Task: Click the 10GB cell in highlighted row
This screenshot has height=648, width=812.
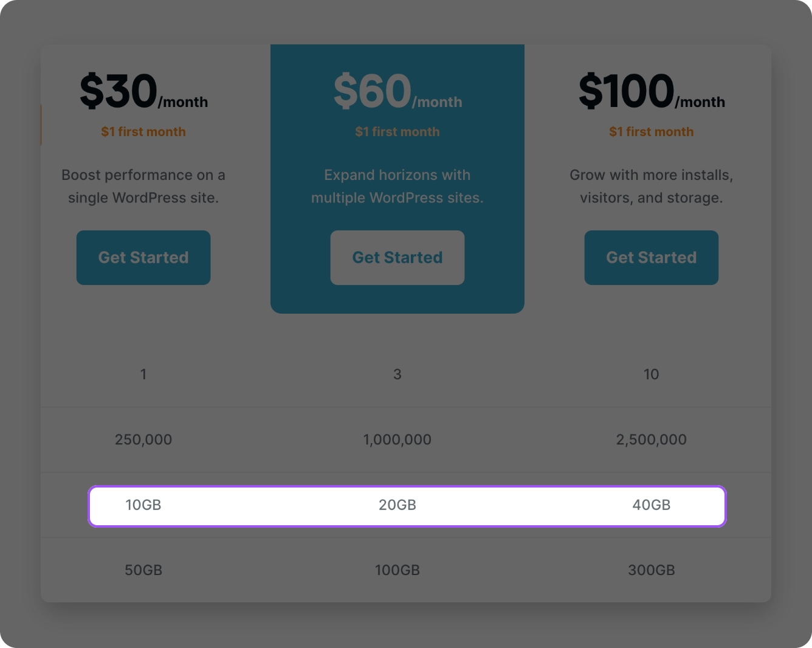Action: 143,505
